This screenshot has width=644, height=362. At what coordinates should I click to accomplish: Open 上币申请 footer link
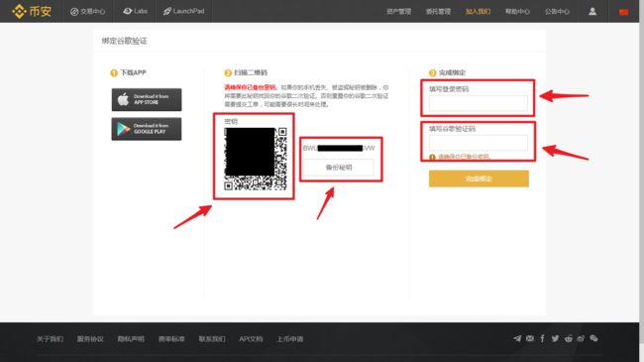290,339
